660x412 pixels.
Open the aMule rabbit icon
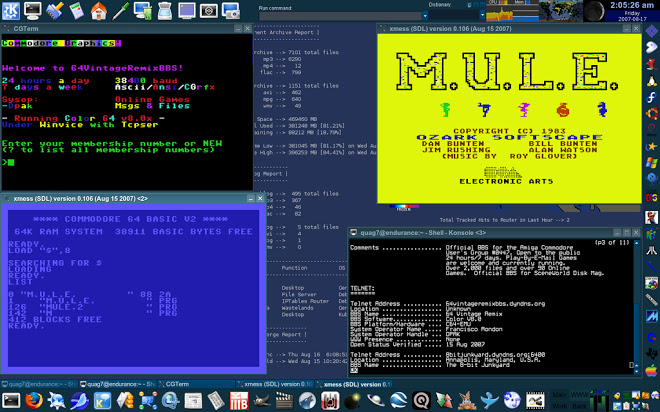tap(466, 400)
